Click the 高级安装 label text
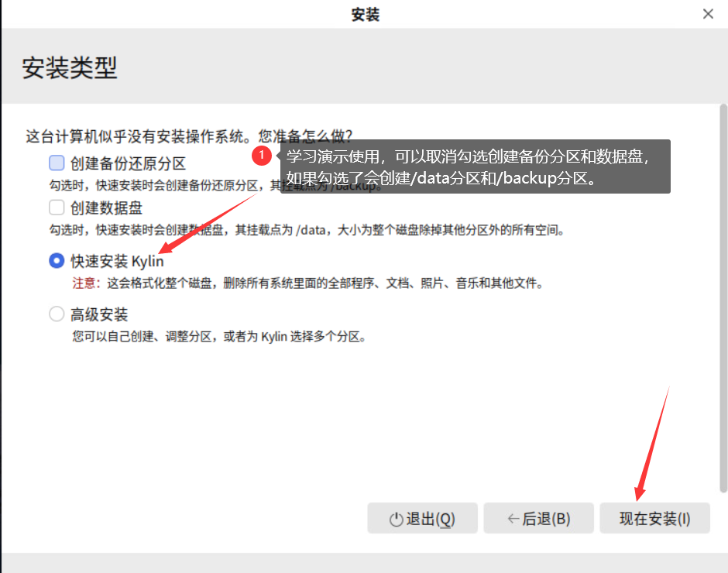 [99, 314]
